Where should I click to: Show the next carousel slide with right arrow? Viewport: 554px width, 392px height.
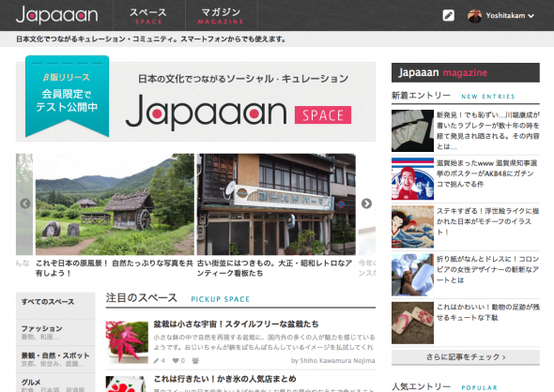point(366,204)
